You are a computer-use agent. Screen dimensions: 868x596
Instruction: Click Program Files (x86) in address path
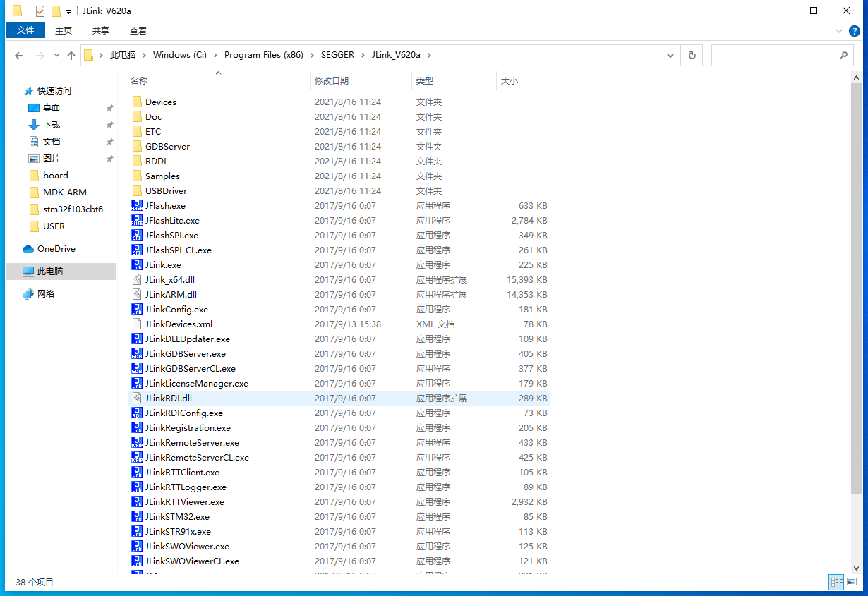point(264,55)
